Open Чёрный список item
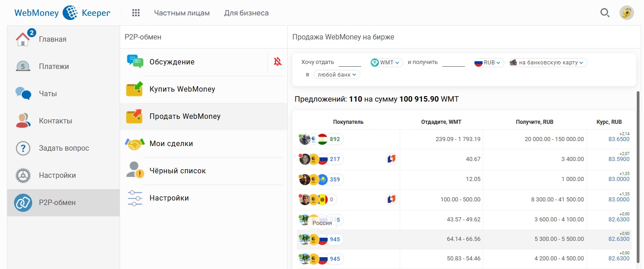 178,171
